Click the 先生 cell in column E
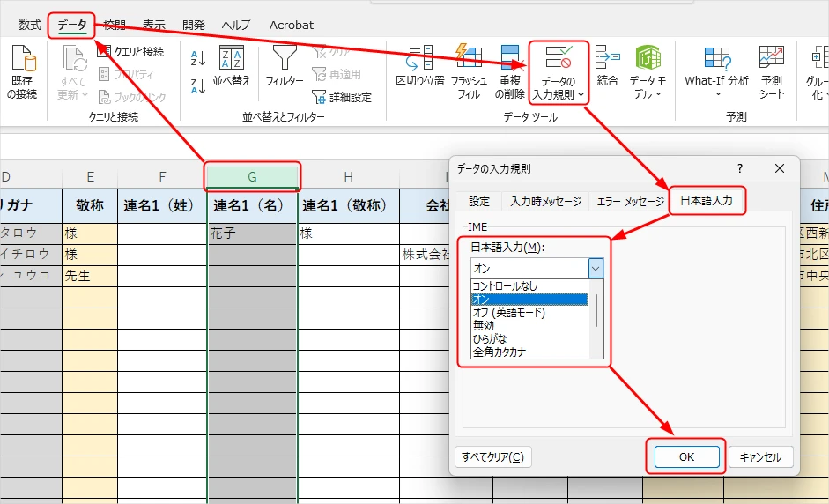This screenshot has height=504, width=829. coord(90,276)
